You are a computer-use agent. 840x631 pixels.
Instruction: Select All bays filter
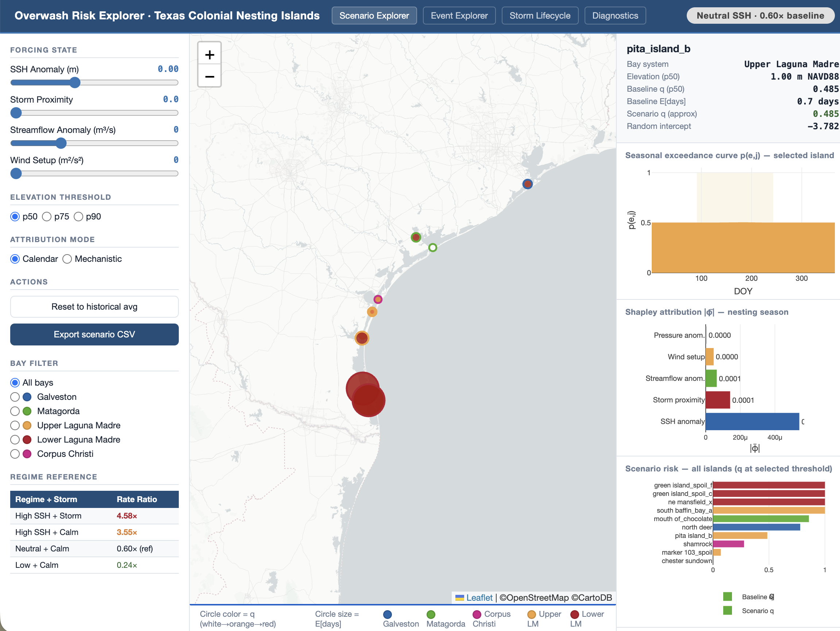click(15, 382)
